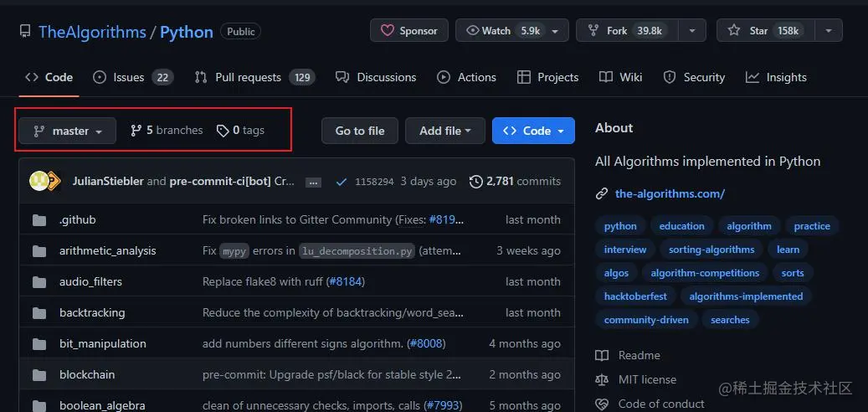Open the blockchain folder
The image size is (868, 412).
pos(87,375)
